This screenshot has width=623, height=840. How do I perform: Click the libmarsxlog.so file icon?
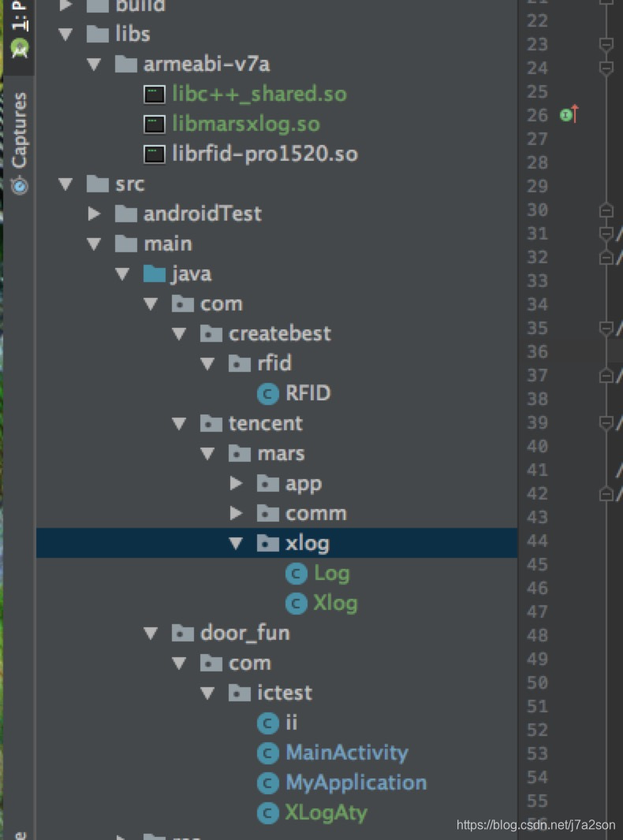point(155,125)
